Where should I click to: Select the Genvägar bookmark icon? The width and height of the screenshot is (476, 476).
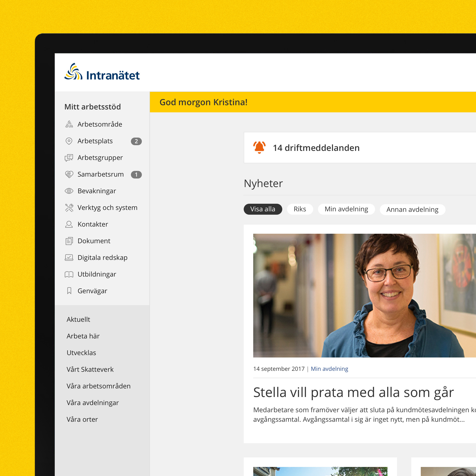(x=69, y=291)
